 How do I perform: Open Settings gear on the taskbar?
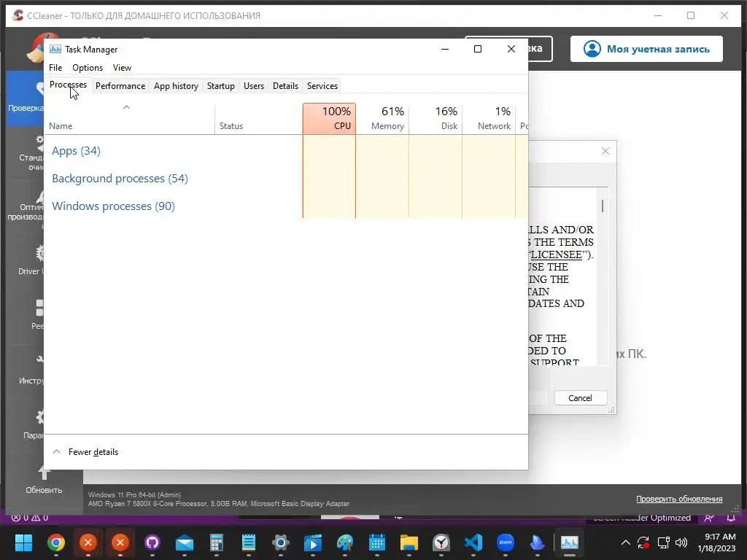281,542
